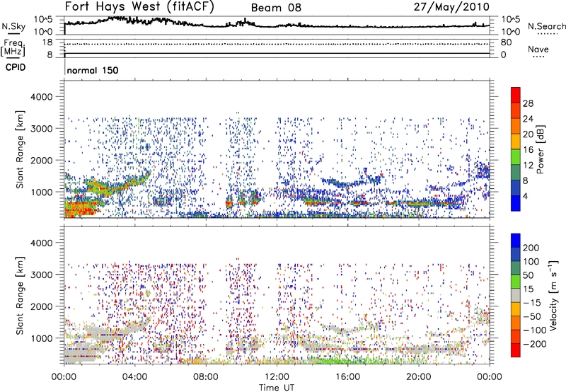The width and height of the screenshot is (566, 392).
Task: Click the "16:00" tick on the time axis
Action: 347,377
